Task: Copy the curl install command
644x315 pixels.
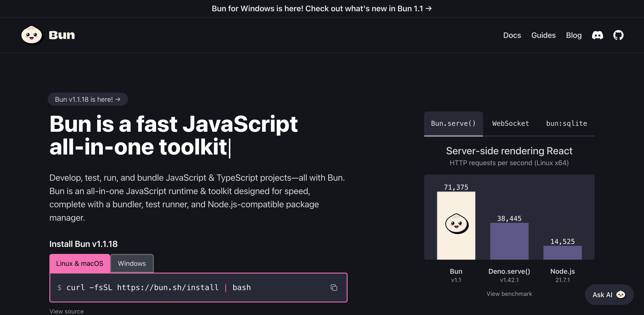Action: click(334, 288)
